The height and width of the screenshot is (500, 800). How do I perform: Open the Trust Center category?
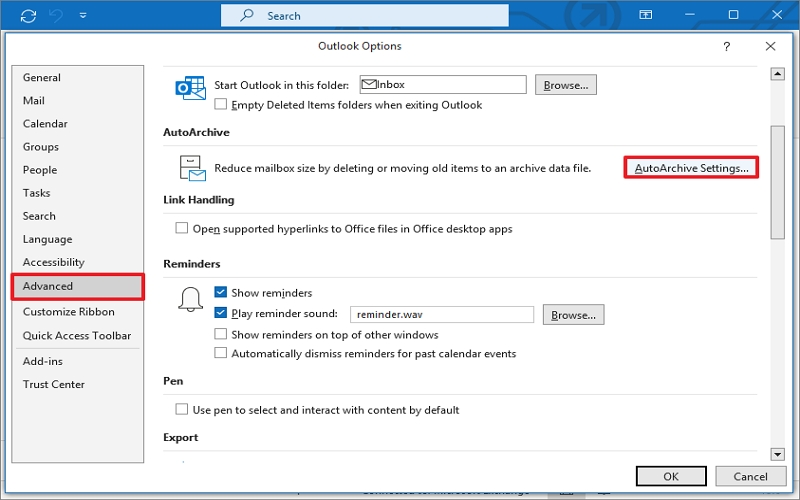point(78,384)
